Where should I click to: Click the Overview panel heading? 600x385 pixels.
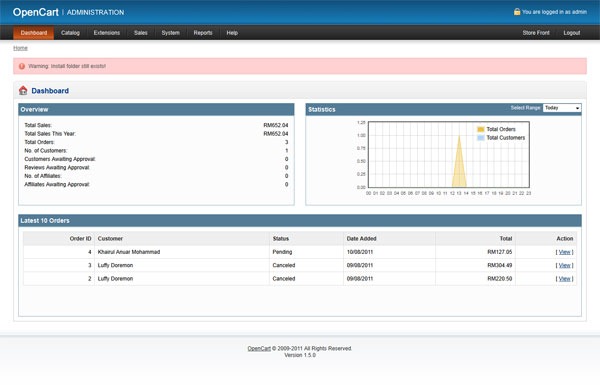[x=34, y=110]
